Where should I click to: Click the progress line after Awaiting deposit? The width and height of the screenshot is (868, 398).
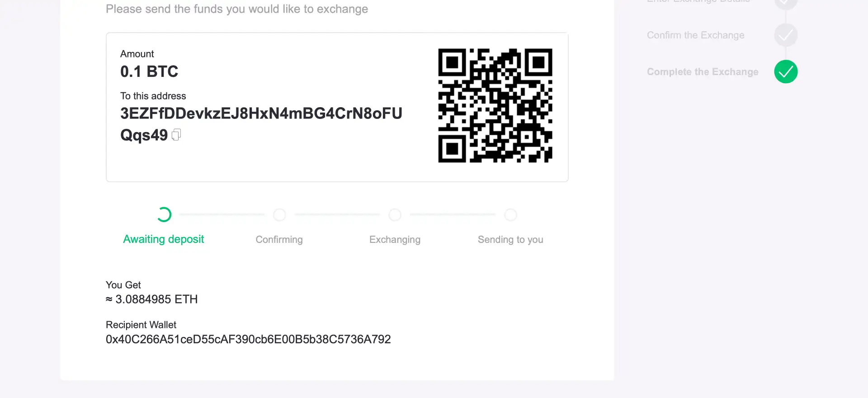click(x=222, y=214)
